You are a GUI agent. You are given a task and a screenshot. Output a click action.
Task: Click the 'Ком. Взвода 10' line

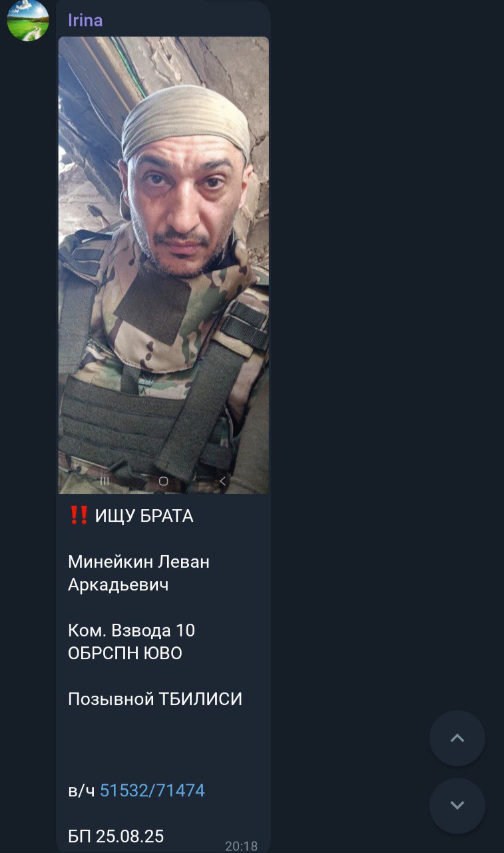[131, 630]
